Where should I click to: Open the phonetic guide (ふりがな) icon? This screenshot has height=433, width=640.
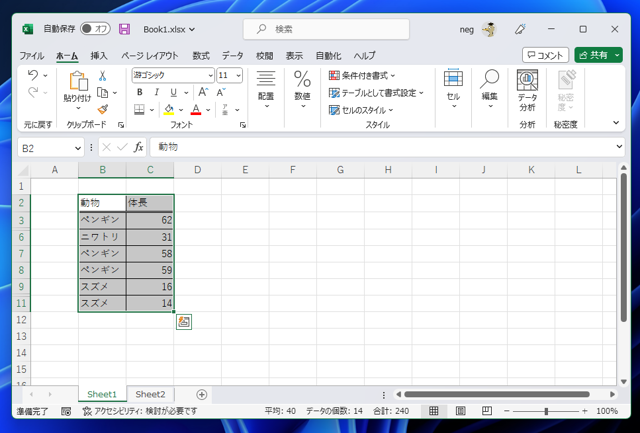(225, 110)
